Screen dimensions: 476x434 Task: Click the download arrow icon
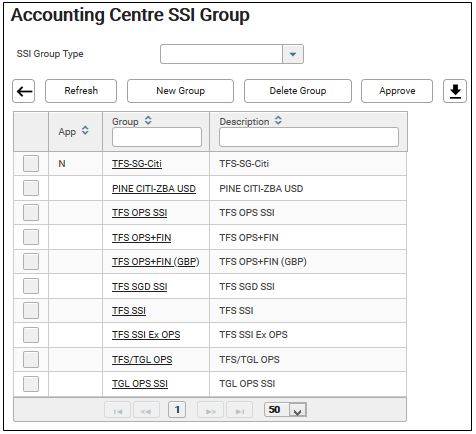(455, 91)
